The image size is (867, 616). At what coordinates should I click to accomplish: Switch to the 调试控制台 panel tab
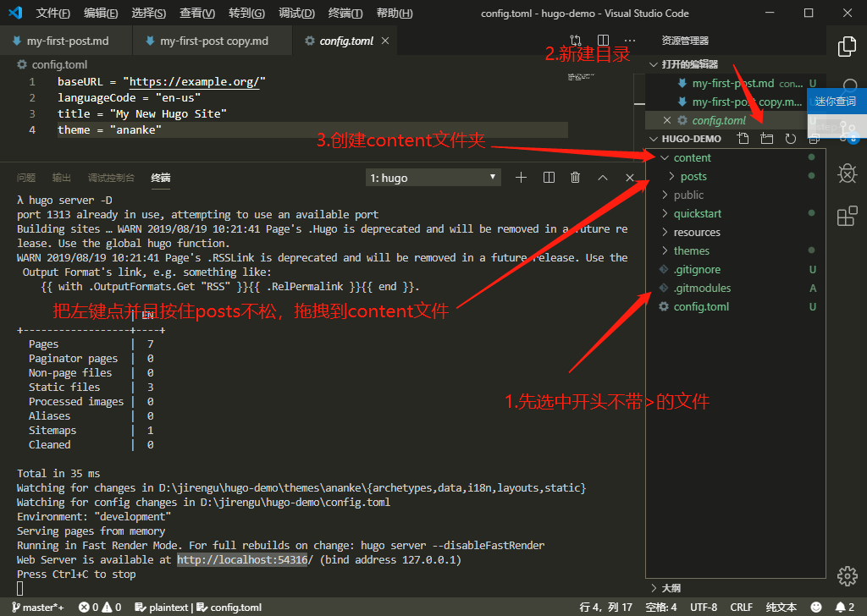[x=111, y=178]
